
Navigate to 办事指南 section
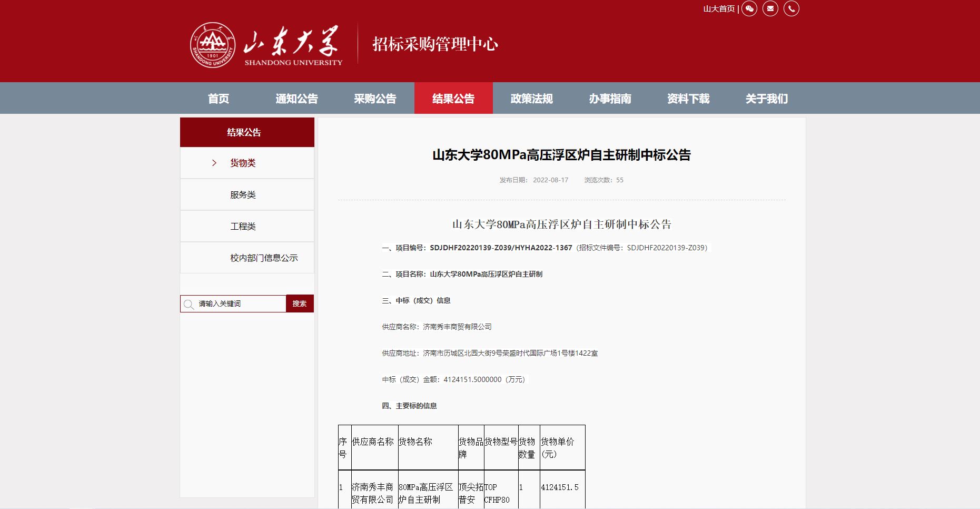[x=610, y=99]
